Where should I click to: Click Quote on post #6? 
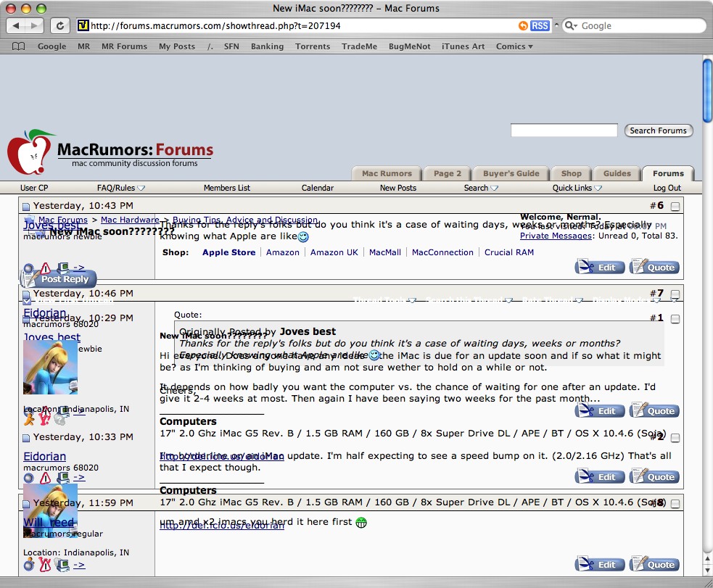pos(654,268)
